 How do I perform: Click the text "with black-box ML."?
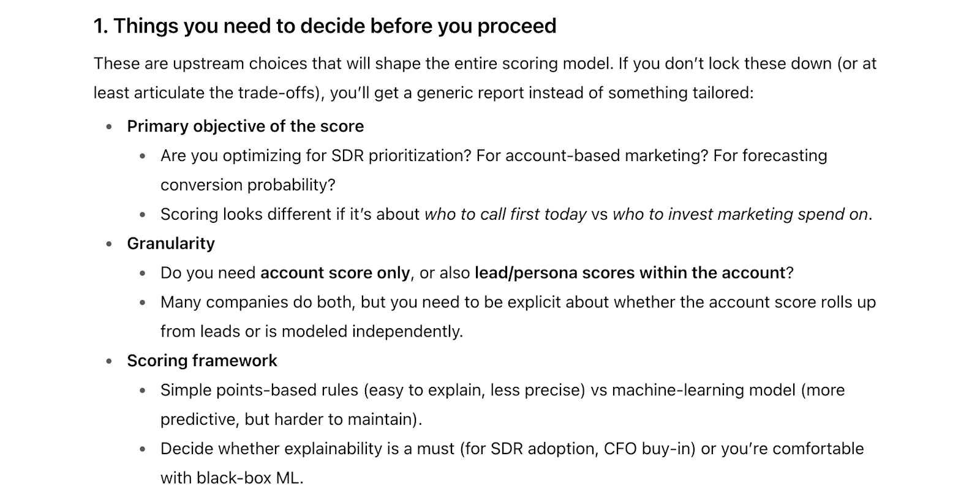click(232, 478)
